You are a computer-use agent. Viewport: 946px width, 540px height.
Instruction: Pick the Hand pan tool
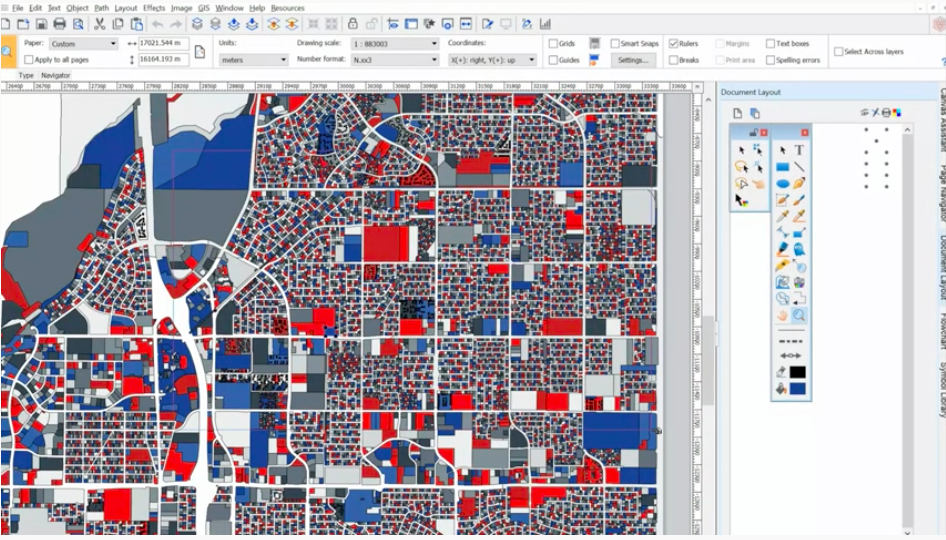pos(782,315)
